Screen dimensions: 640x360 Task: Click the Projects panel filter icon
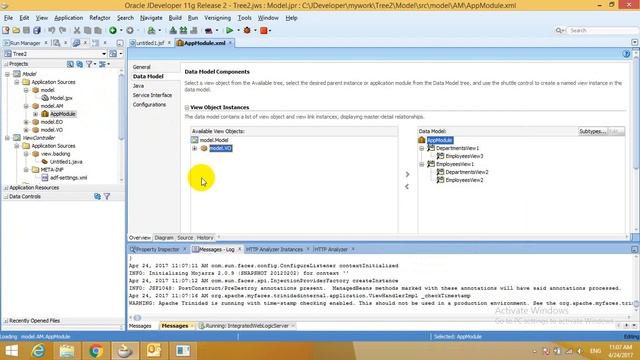tap(89, 64)
